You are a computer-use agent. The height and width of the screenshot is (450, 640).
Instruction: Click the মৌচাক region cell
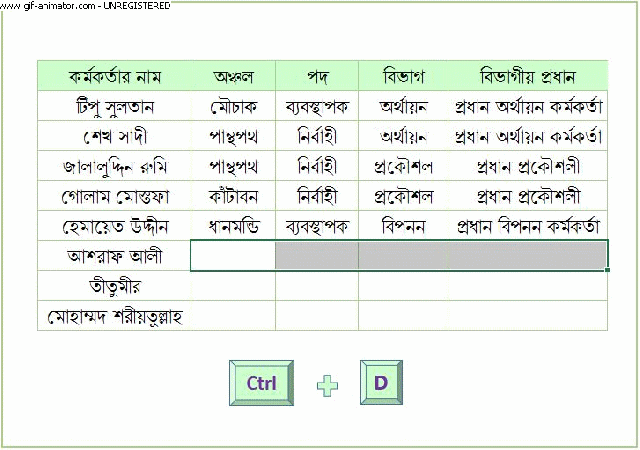[x=233, y=106]
